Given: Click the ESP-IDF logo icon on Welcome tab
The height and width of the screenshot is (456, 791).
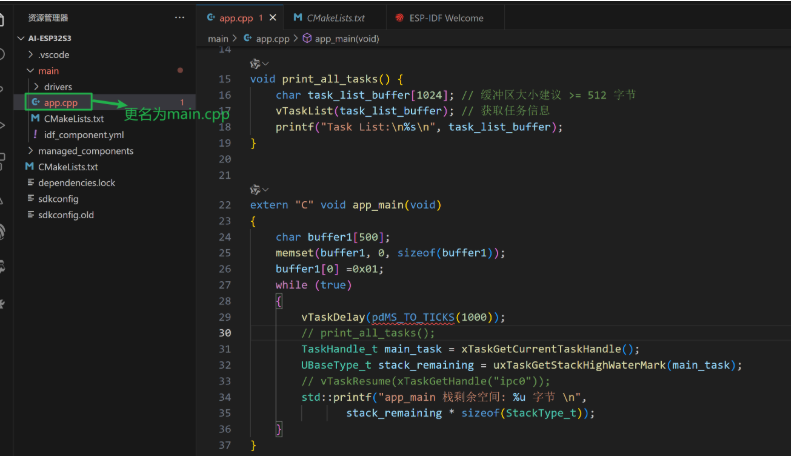Looking at the screenshot, I should (400, 18).
